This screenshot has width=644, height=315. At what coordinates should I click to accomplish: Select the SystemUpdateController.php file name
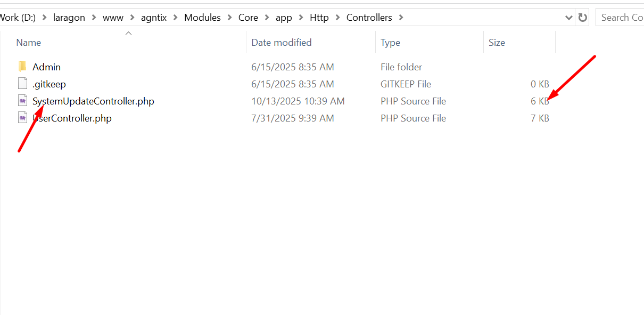coord(93,101)
